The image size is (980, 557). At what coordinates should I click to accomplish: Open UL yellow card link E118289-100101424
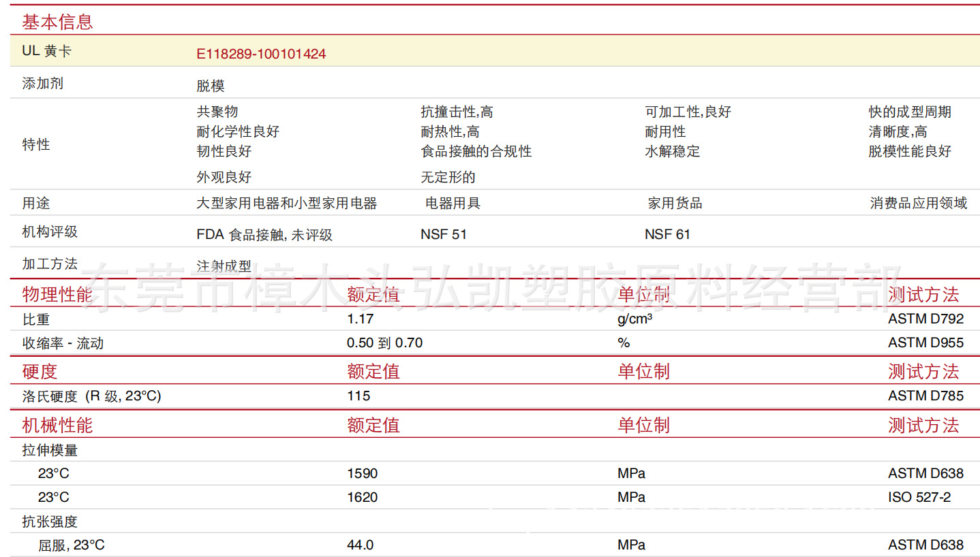click(261, 54)
